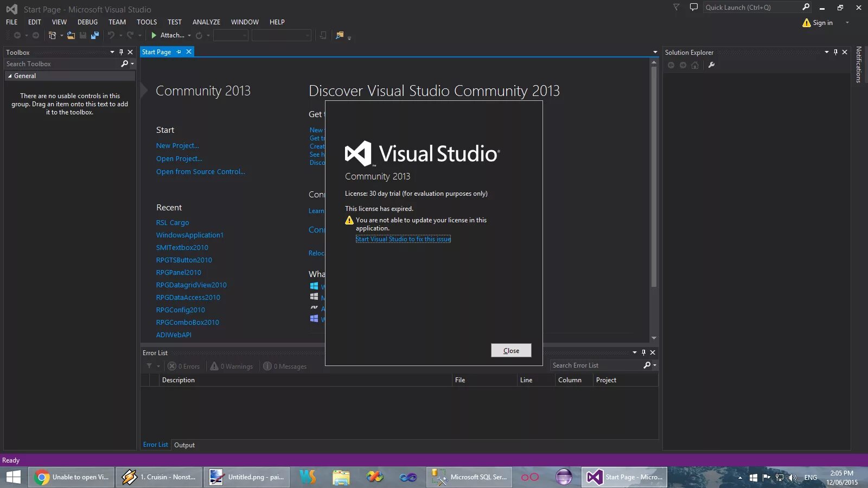
Task: Click the Start Page vertical scrollbar
Action: pyautogui.click(x=654, y=176)
